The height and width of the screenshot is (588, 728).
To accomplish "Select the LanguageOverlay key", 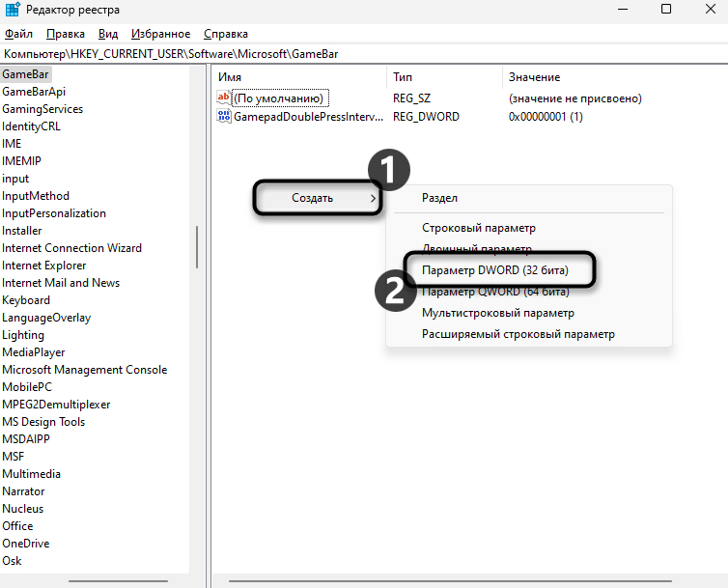I will coord(46,318).
